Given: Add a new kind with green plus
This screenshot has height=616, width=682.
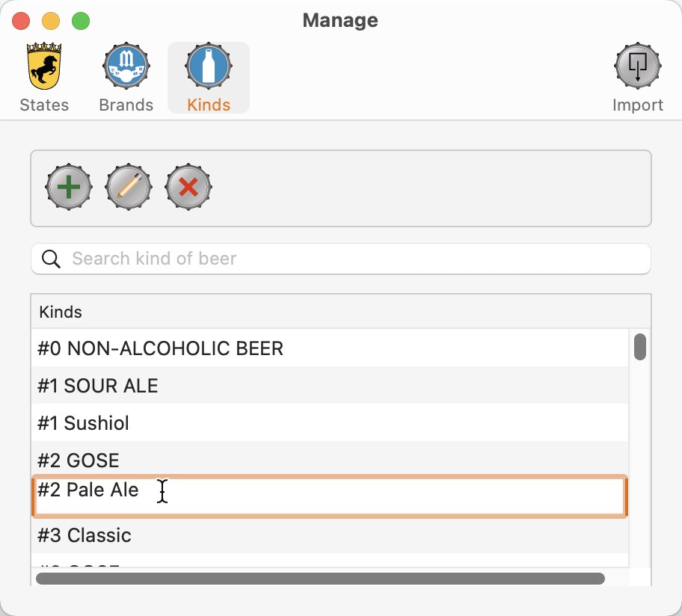Looking at the screenshot, I should click(x=69, y=188).
